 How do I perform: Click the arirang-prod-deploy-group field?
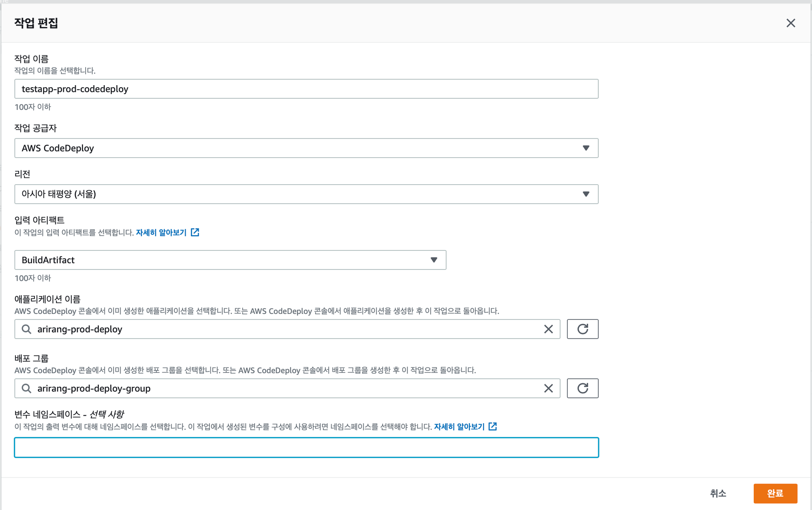[x=287, y=388]
